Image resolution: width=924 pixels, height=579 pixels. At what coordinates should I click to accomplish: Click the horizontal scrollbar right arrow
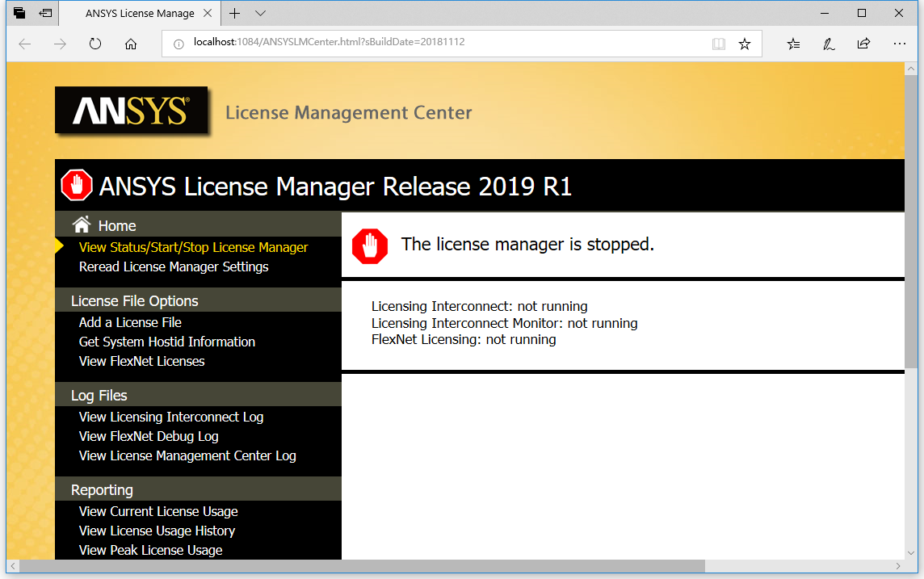pyautogui.click(x=898, y=566)
